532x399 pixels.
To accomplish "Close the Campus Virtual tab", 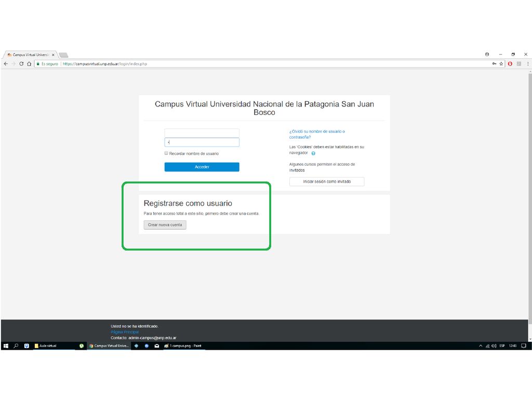I will 54,55.
